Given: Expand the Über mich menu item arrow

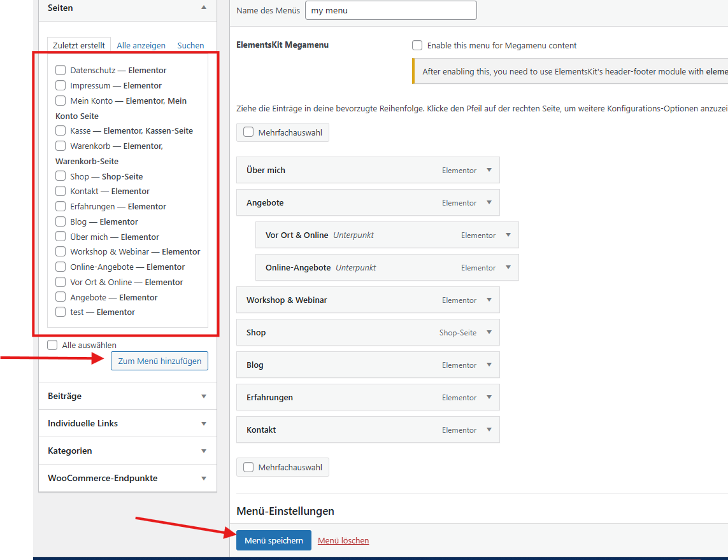Looking at the screenshot, I should click(489, 170).
